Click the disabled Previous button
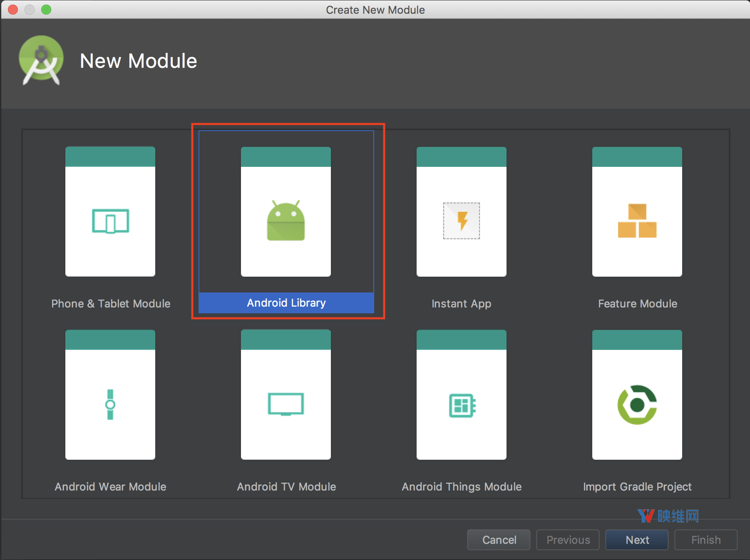Image resolution: width=750 pixels, height=560 pixels. (568, 540)
